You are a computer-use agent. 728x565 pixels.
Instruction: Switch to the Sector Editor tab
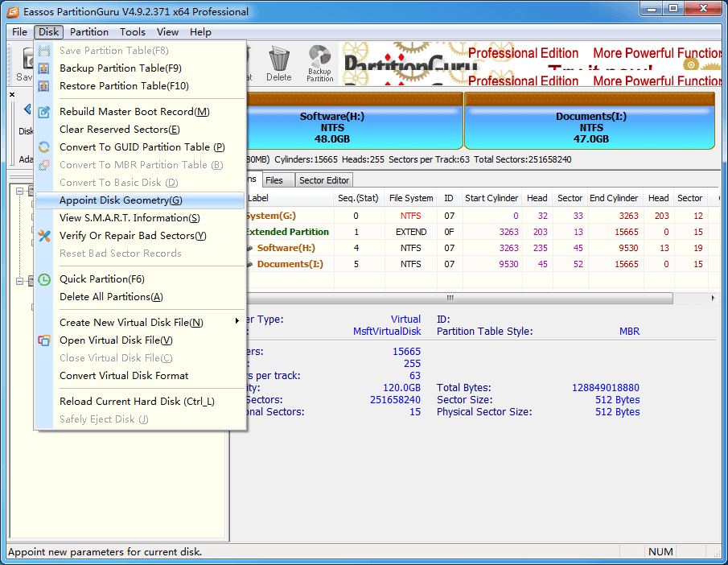[x=324, y=180]
